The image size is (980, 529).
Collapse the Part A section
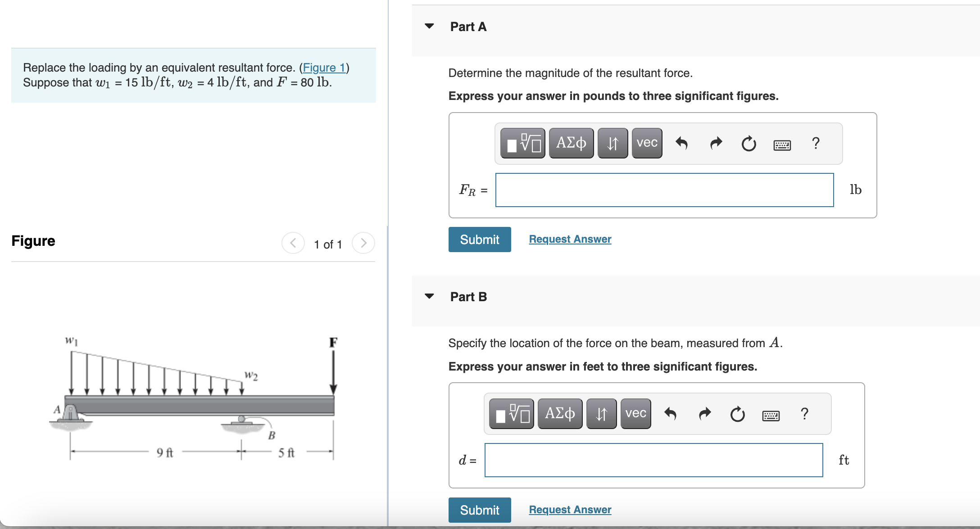[429, 27]
